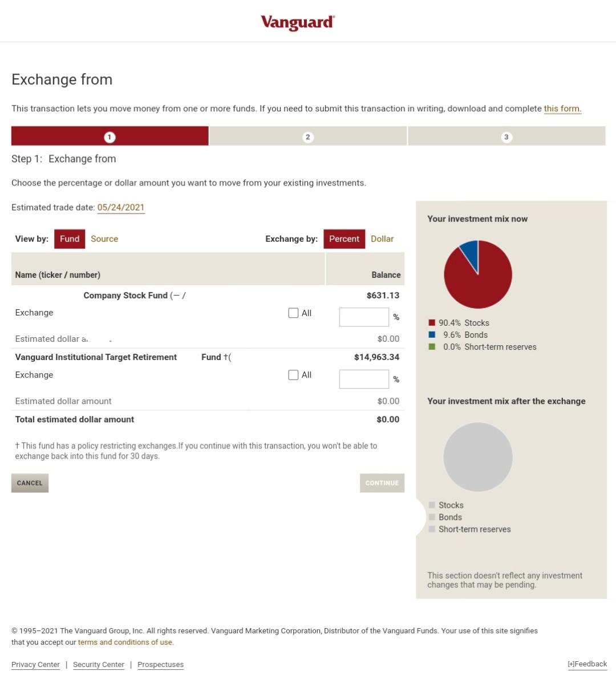Click the estimated trade date 05/24/2021
Viewport: 616px width, 679px height.
[121, 207]
